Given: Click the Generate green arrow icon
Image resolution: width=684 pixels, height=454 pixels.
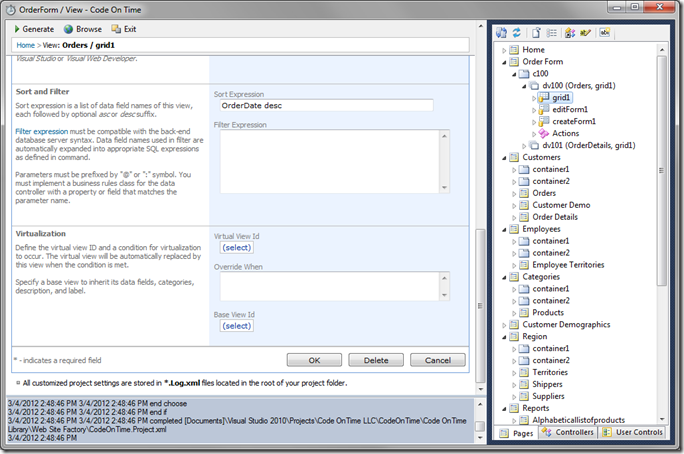Looking at the screenshot, I should (x=17, y=29).
